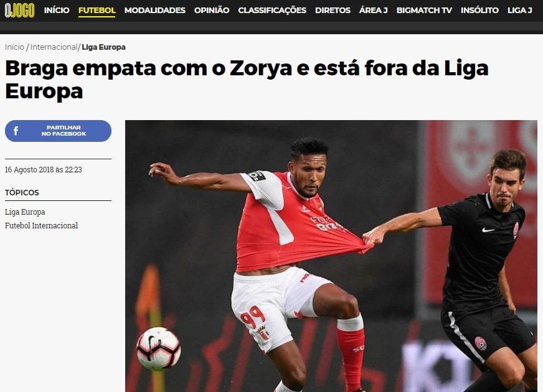Click the Internacional breadcrumb link
This screenshot has height=392, width=543.
point(54,47)
